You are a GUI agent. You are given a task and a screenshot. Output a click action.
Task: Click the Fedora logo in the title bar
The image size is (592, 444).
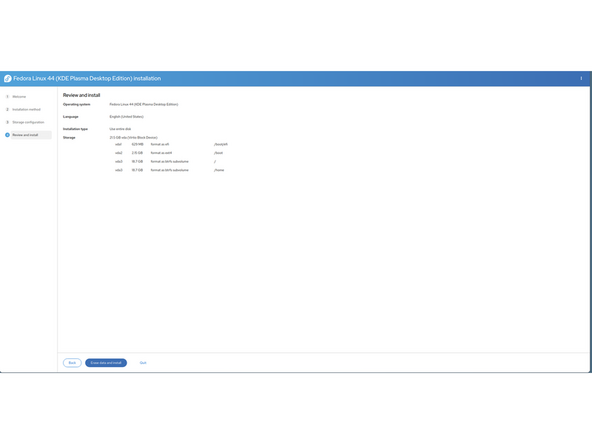[x=8, y=79]
